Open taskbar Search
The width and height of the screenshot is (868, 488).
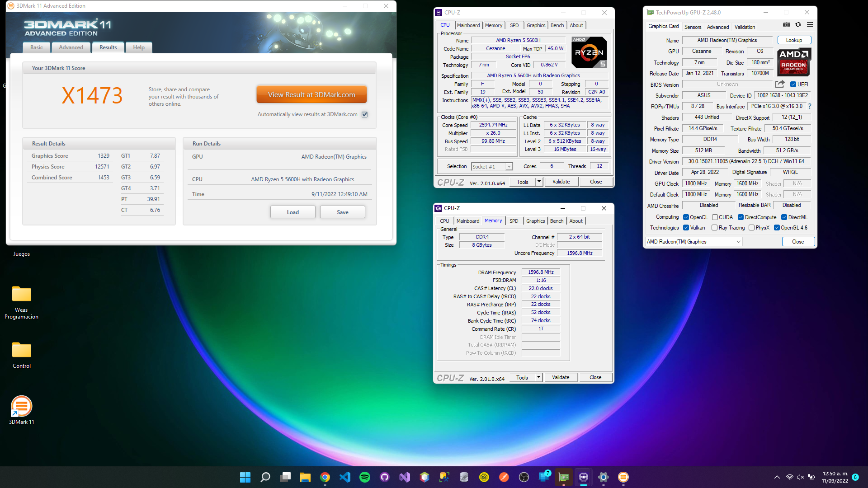pyautogui.click(x=265, y=477)
